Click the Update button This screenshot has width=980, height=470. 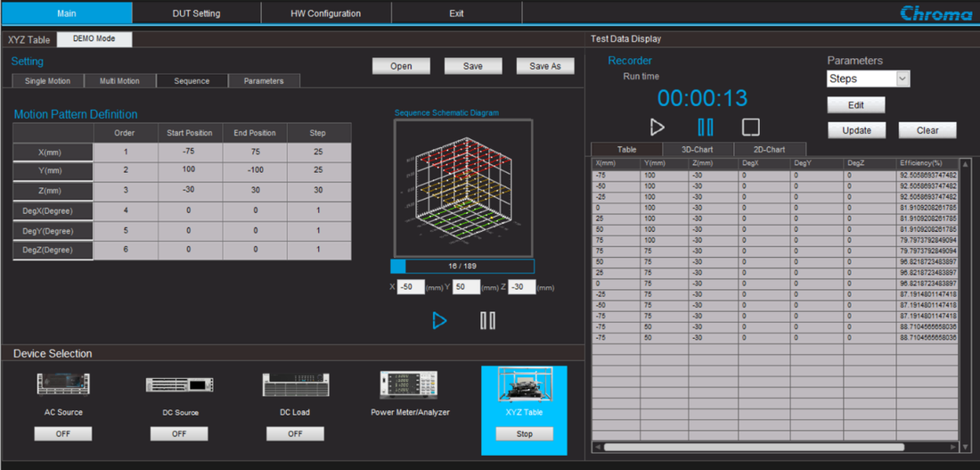tap(856, 130)
